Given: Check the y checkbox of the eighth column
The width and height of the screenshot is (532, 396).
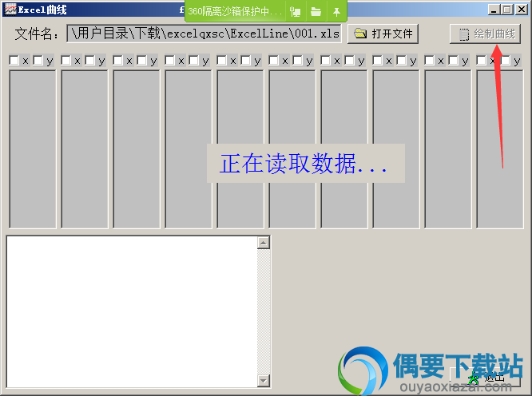Looking at the screenshot, I should point(401,61).
